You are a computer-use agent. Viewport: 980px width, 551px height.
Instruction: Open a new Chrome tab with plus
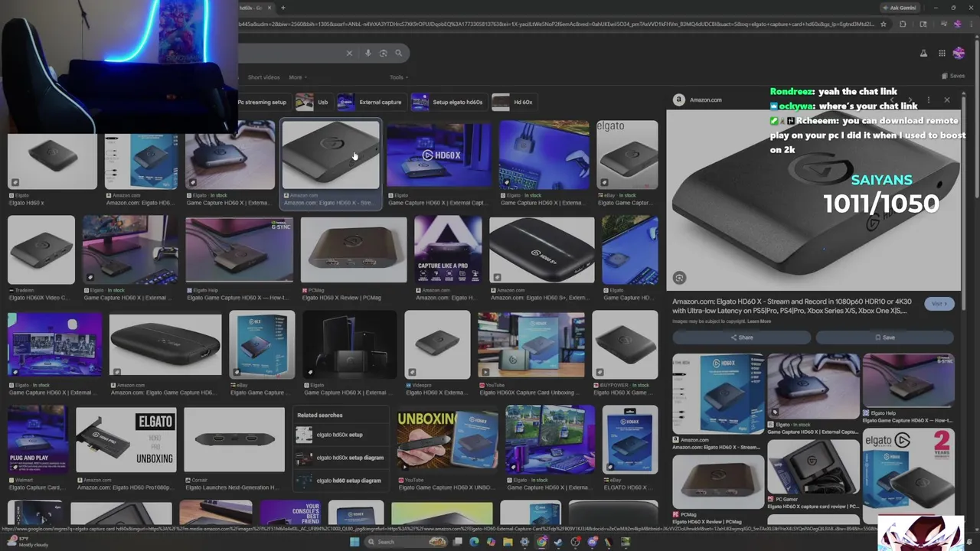283,8
